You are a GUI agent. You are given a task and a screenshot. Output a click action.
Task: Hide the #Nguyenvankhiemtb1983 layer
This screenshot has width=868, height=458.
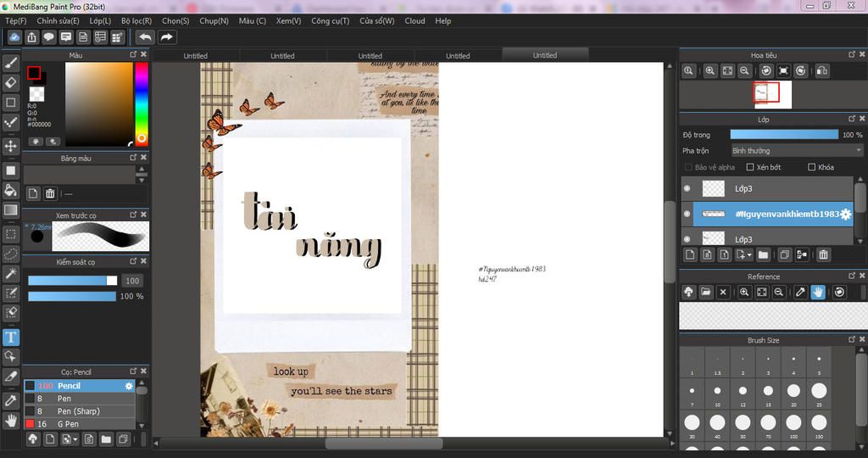687,214
